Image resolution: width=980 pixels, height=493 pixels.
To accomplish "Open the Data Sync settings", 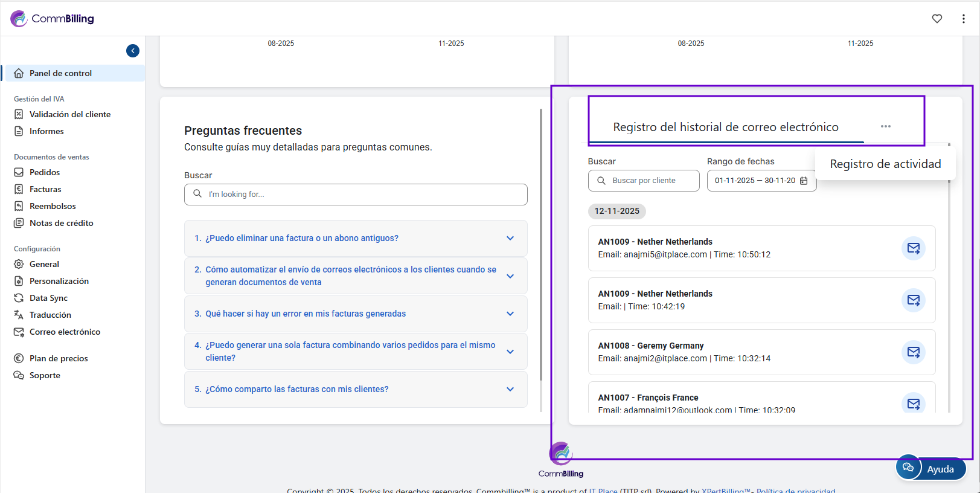I will [x=48, y=298].
